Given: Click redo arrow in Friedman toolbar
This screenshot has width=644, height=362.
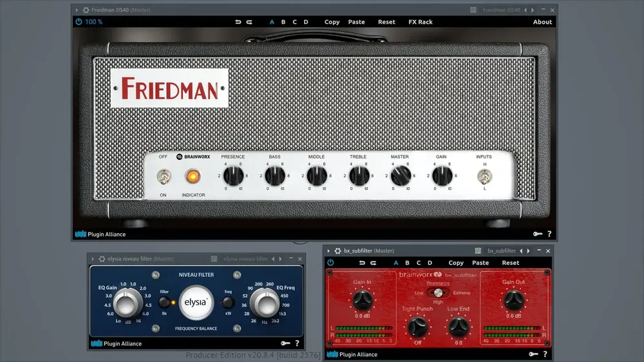Looking at the screenshot, I should pyautogui.click(x=249, y=22).
